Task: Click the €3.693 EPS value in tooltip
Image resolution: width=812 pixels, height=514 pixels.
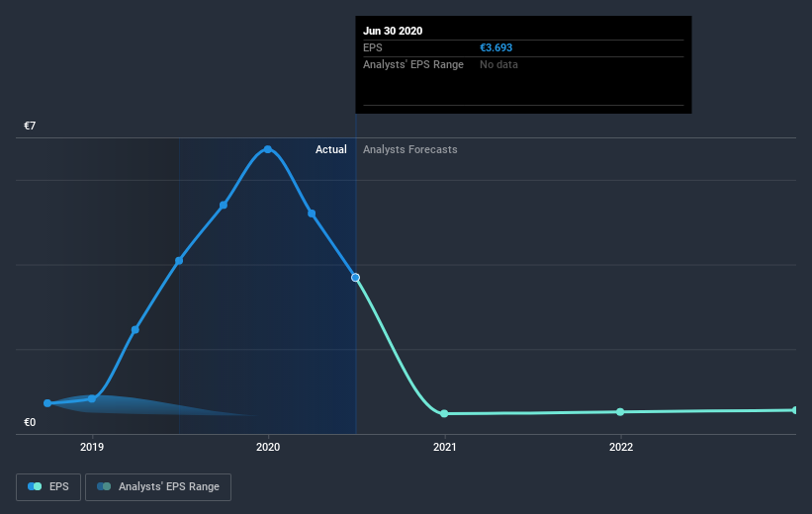Action: 496,47
